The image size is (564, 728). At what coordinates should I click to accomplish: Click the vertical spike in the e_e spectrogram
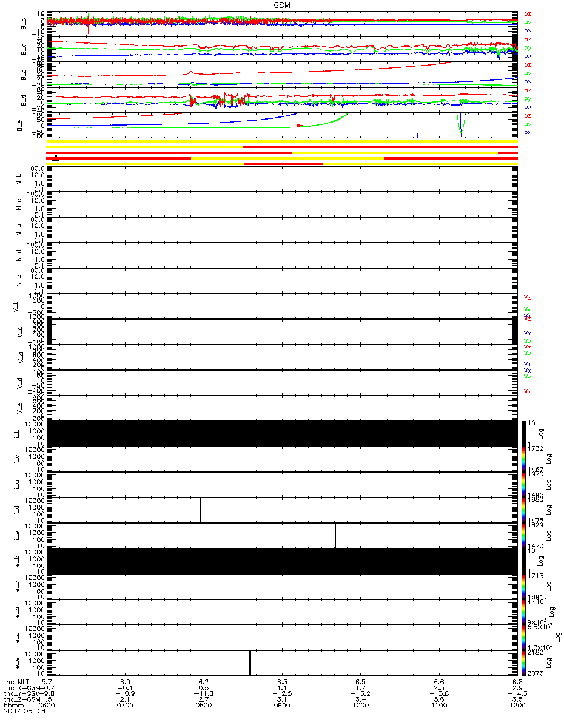coord(250,662)
